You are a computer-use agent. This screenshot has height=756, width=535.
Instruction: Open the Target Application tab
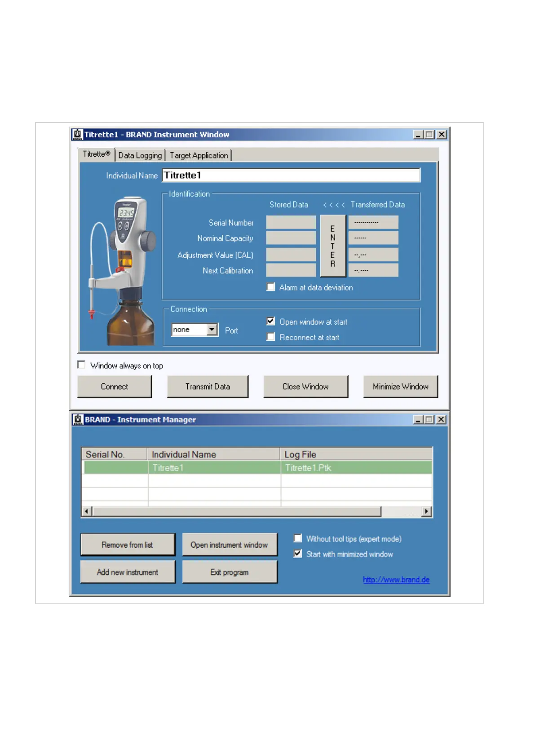[199, 155]
